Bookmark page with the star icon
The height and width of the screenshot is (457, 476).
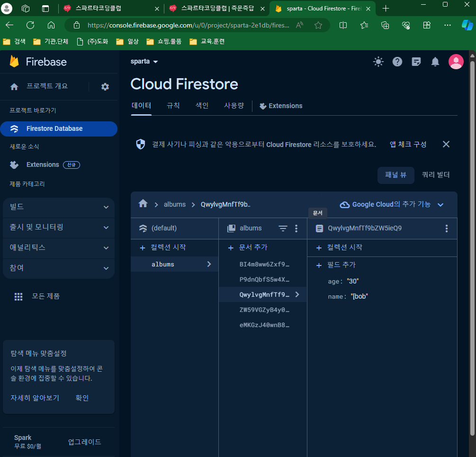(x=318, y=25)
